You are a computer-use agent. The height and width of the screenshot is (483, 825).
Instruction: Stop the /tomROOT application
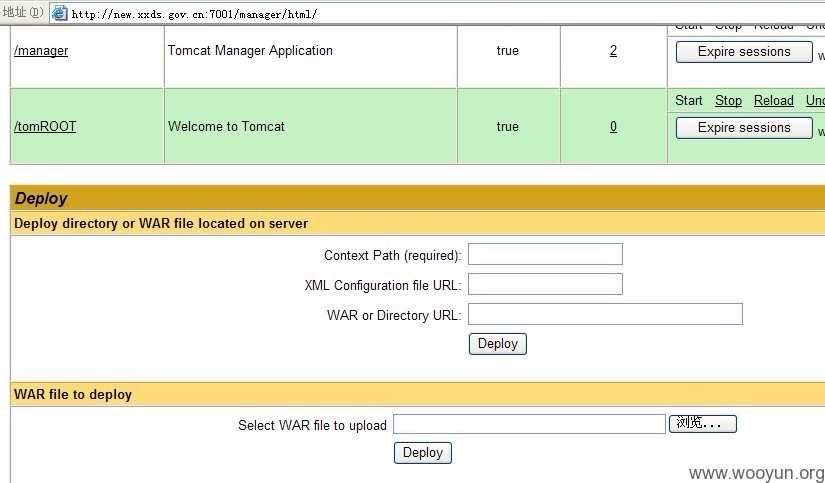(728, 100)
